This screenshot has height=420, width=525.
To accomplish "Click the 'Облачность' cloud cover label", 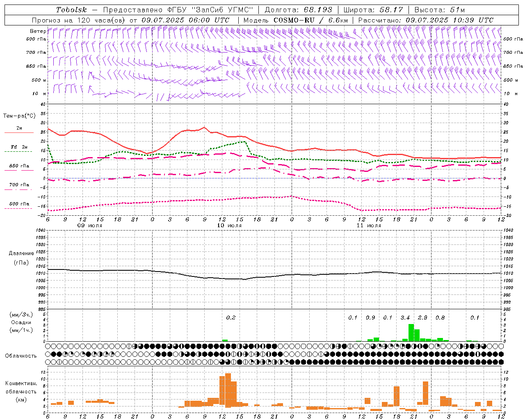I will [x=21, y=356].
